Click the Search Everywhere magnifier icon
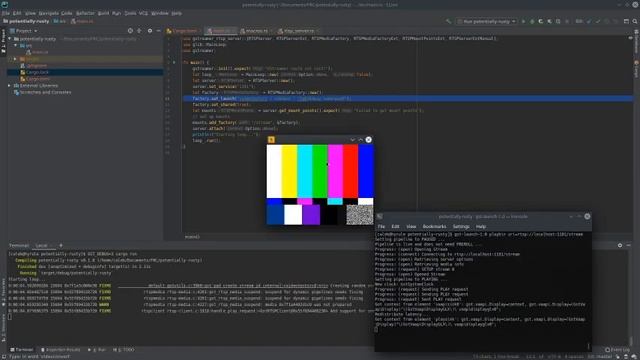Viewport: 640px width, 360px height. (x=635, y=21)
